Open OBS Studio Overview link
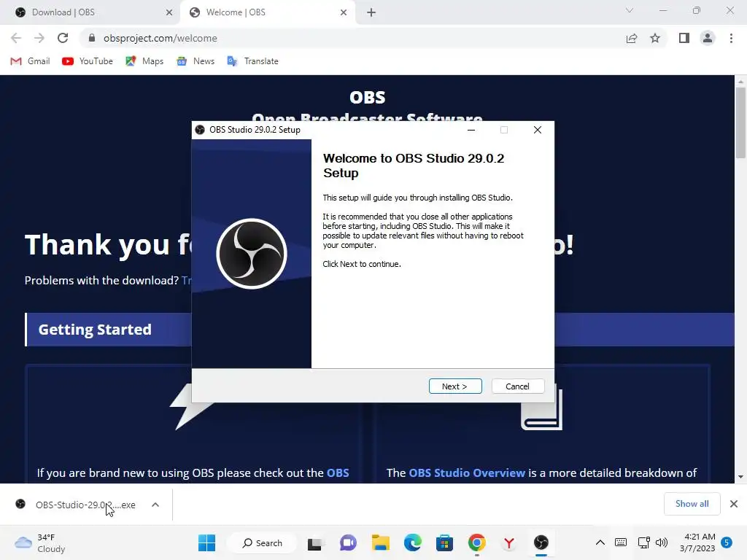 tap(467, 472)
